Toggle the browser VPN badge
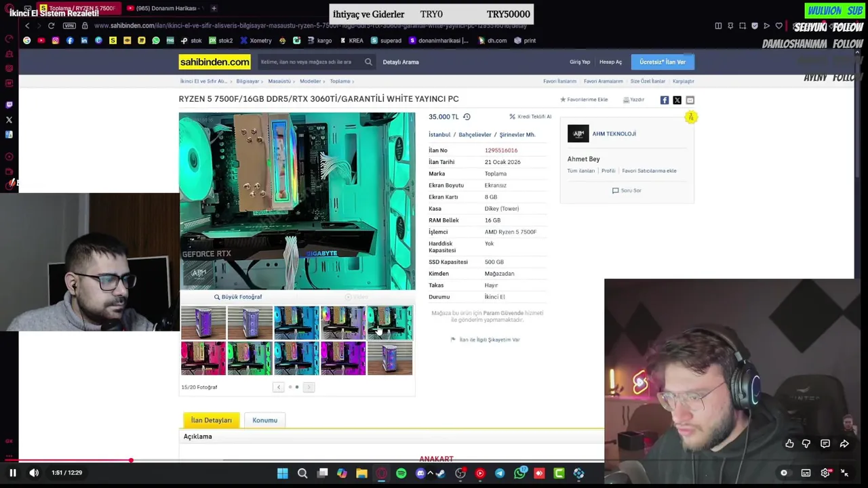The image size is (868, 488). (x=69, y=26)
